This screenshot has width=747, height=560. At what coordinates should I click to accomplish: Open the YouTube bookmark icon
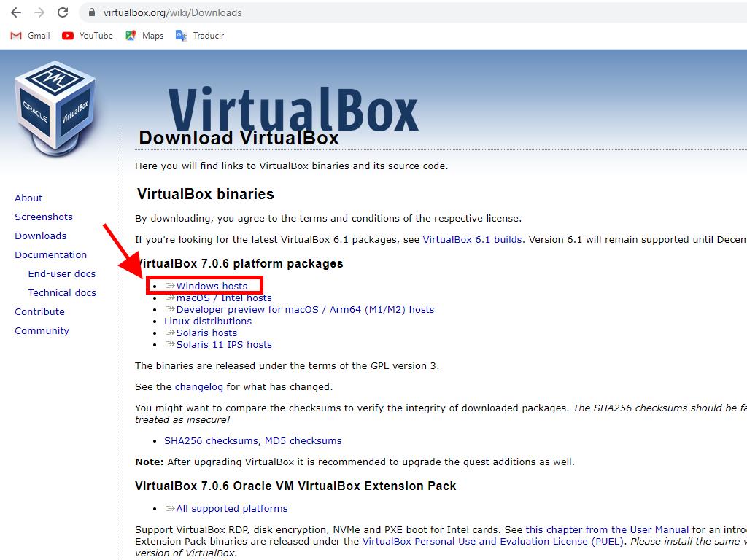click(68, 36)
